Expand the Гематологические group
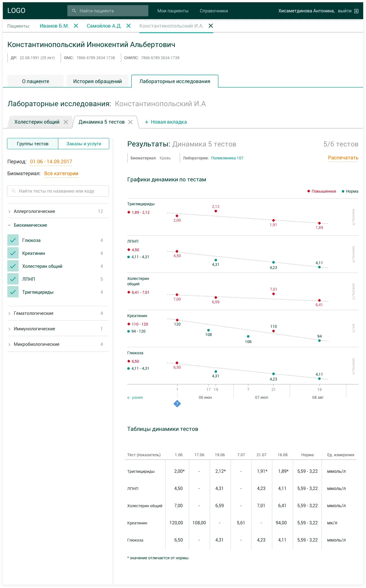This screenshot has width=366, height=588. click(x=58, y=313)
